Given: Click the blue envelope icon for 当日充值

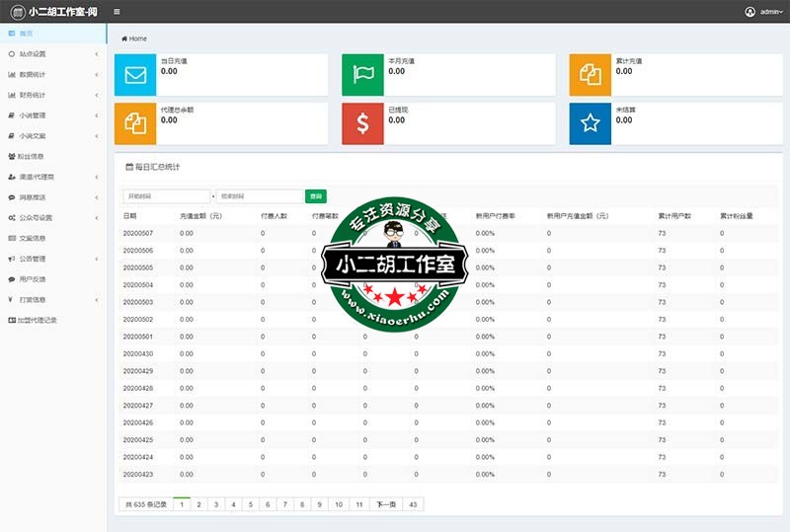Looking at the screenshot, I should pos(135,74).
